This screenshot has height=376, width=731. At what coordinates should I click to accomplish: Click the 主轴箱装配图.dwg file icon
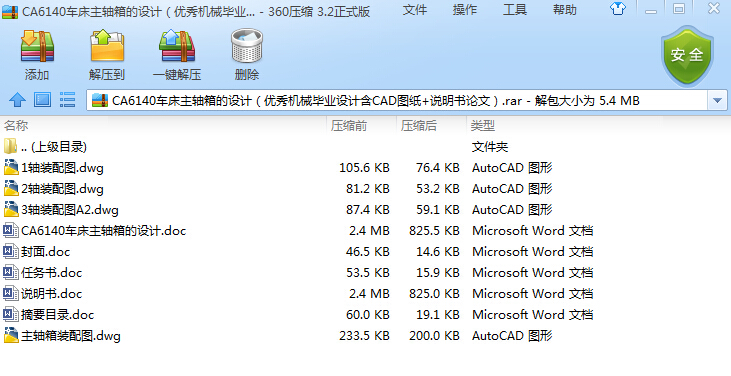click(11, 335)
